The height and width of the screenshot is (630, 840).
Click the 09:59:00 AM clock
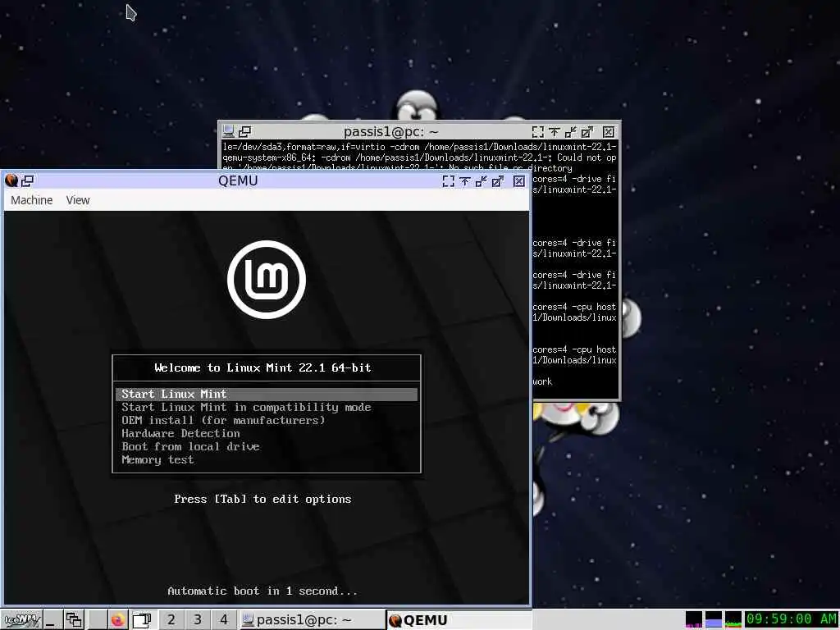click(792, 619)
